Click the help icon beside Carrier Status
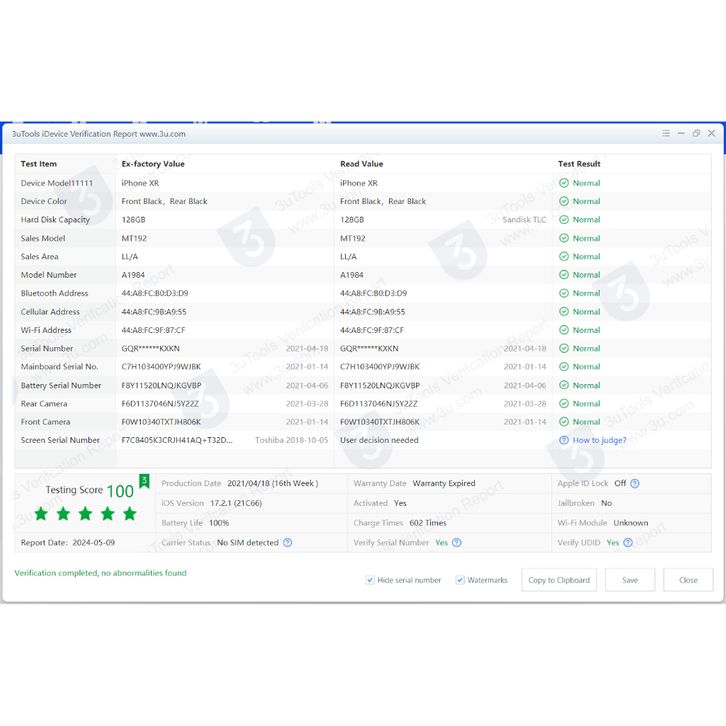Screen dimensions: 726x726 (x=288, y=543)
